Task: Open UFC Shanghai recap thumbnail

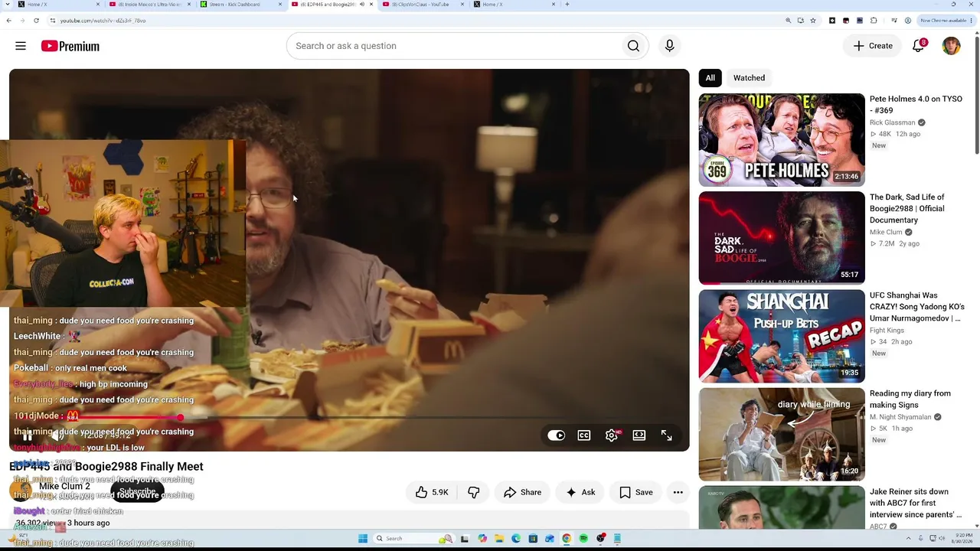Action: pos(782,336)
